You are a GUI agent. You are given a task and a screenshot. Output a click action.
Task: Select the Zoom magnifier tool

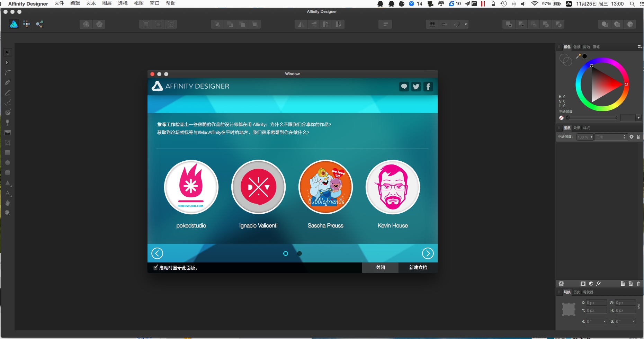click(x=7, y=213)
